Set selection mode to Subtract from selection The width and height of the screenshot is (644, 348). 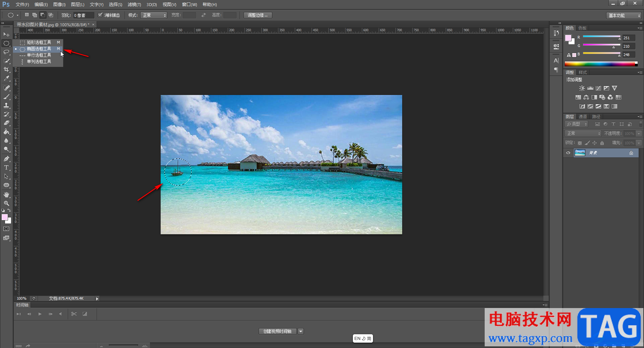click(x=43, y=15)
